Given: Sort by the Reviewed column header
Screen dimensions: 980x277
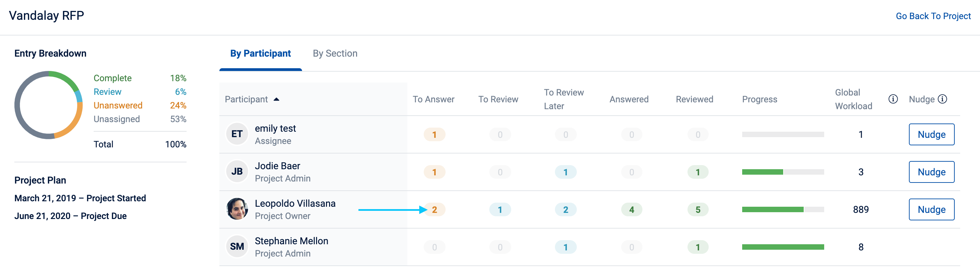Looking at the screenshot, I should pos(694,99).
